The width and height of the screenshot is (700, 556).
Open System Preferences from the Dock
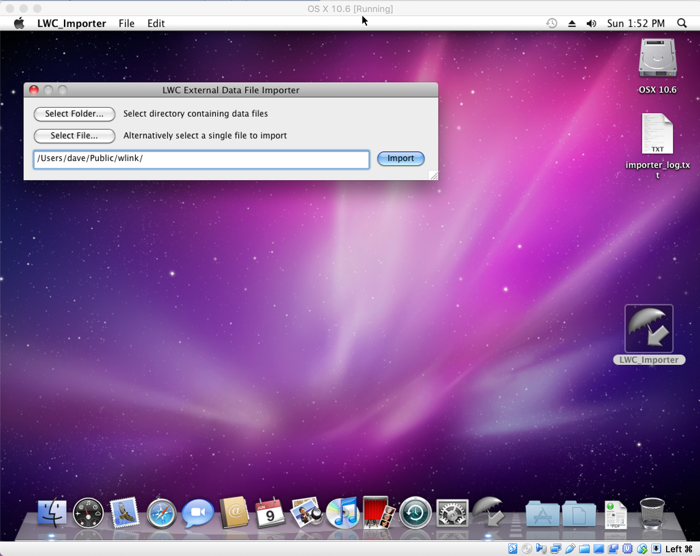click(452, 513)
